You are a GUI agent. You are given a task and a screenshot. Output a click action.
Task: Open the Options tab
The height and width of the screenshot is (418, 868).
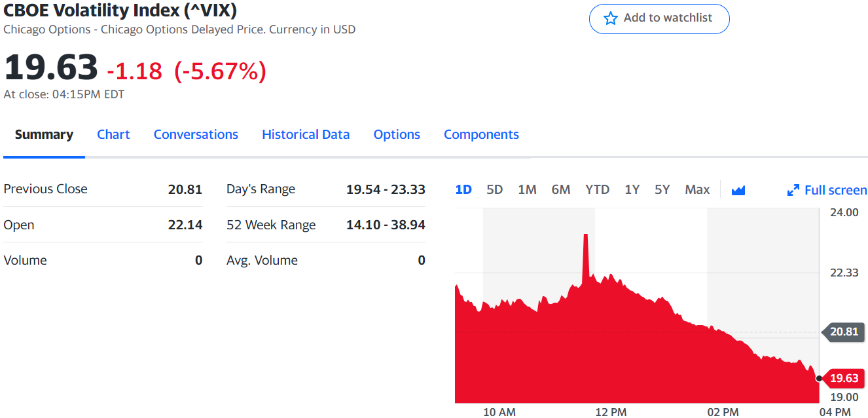(x=397, y=134)
